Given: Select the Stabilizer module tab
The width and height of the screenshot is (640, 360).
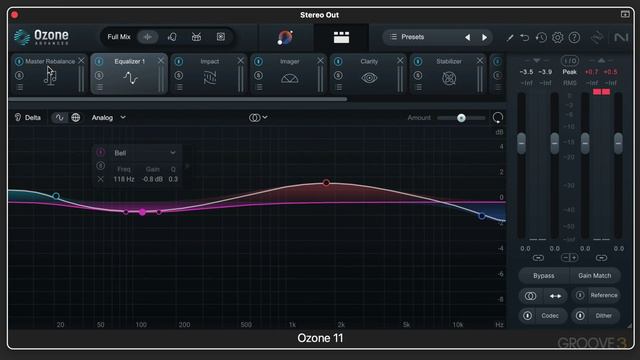Looking at the screenshot, I should pyautogui.click(x=448, y=74).
